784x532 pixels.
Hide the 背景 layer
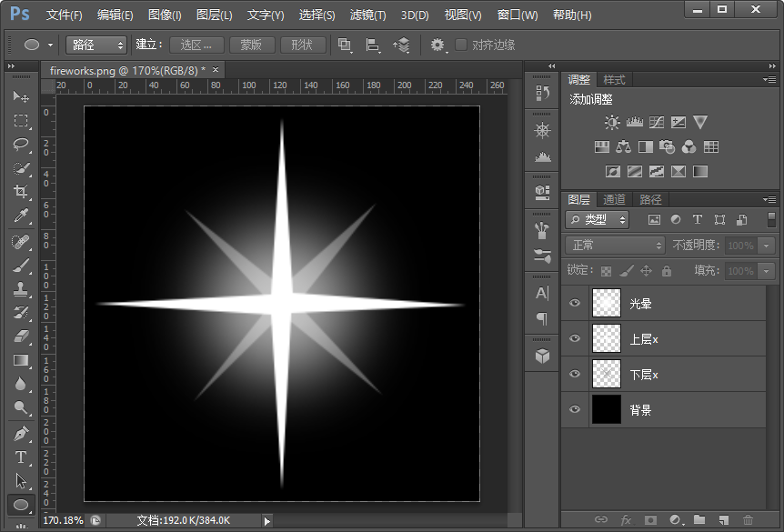coord(575,409)
